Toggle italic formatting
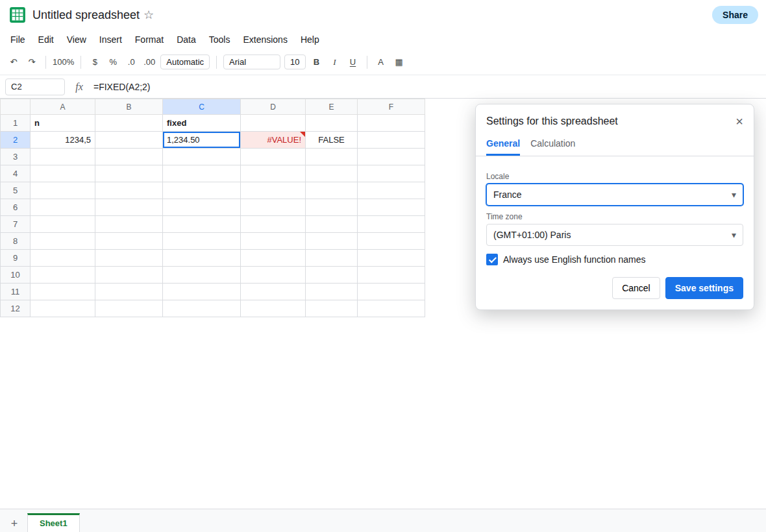The height and width of the screenshot is (532, 766). (334, 62)
